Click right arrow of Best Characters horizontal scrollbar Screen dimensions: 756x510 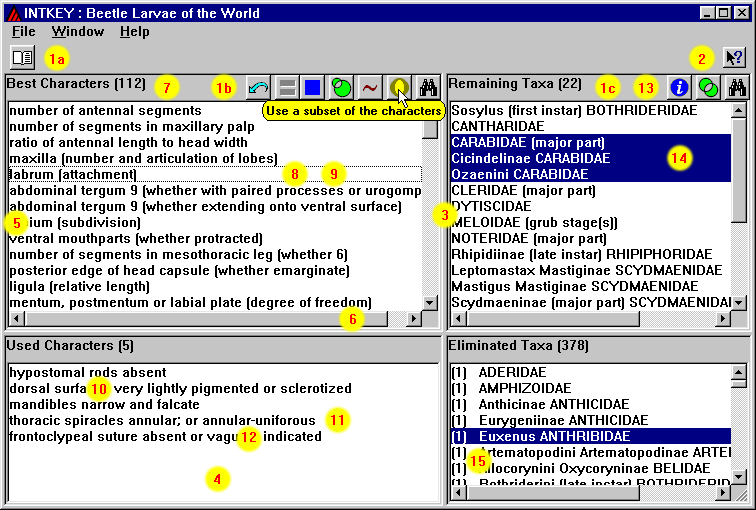pos(414,318)
